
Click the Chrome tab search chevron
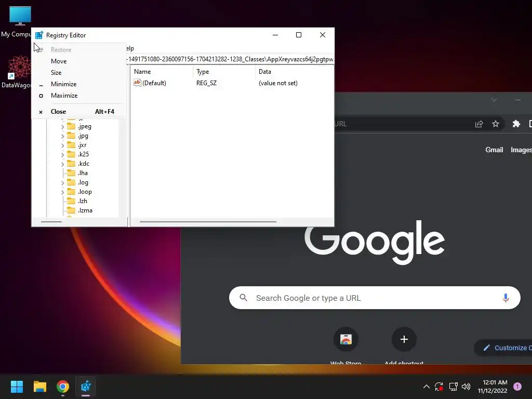(494, 99)
